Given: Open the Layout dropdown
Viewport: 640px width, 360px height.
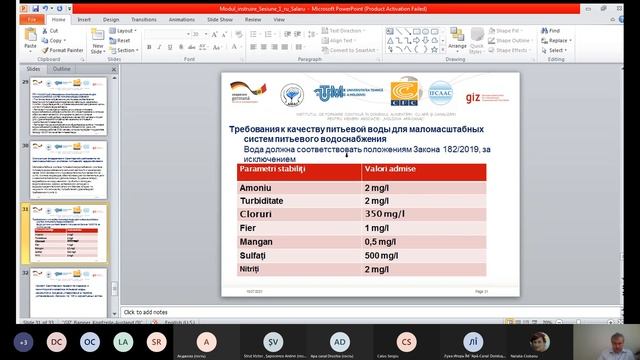Looking at the screenshot, I should coord(123,31).
